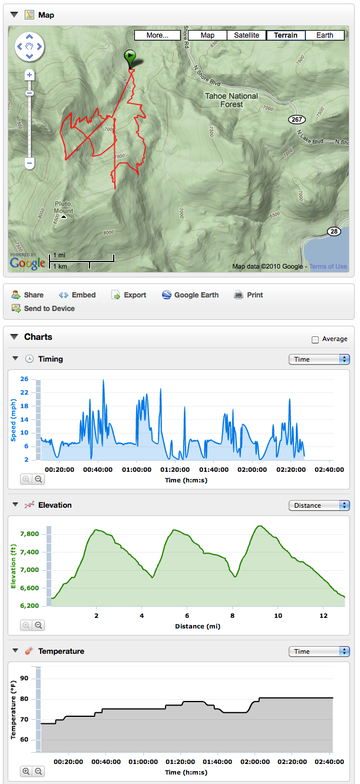This screenshot has height=784, width=360.
Task: Click the center hand pan control
Action: [x=30, y=46]
